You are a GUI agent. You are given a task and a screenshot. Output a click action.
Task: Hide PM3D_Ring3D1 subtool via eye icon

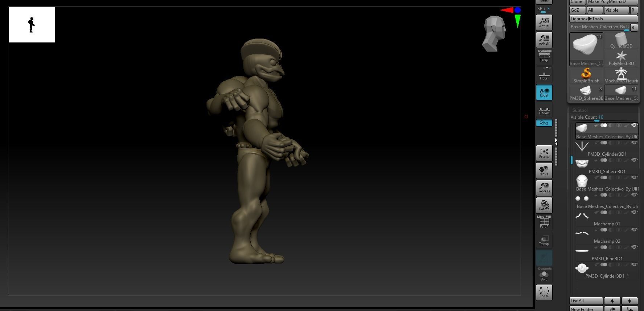634,247
